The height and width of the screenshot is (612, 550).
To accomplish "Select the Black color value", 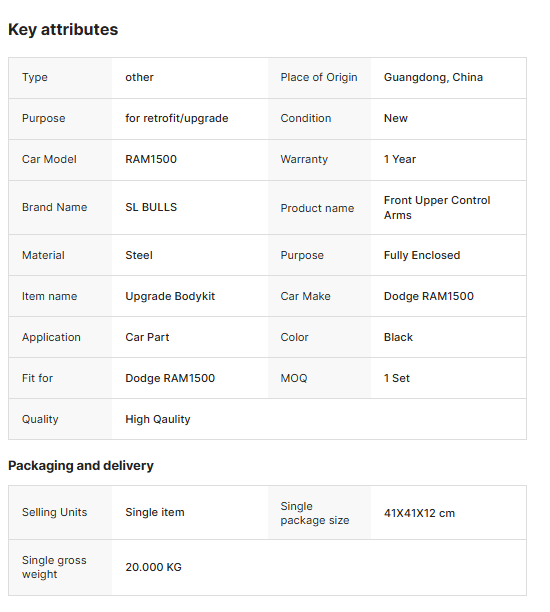I will 398,337.
